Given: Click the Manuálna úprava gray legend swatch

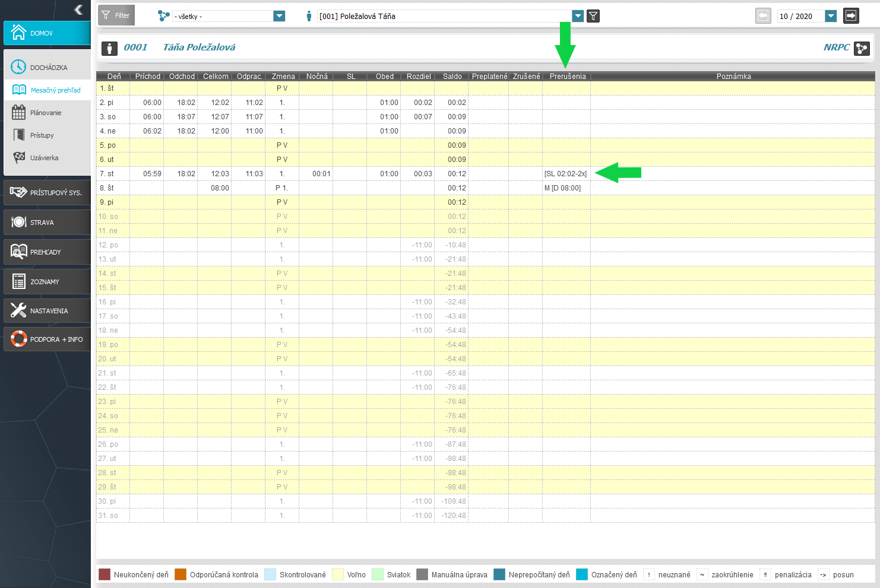Looking at the screenshot, I should click(422, 574).
